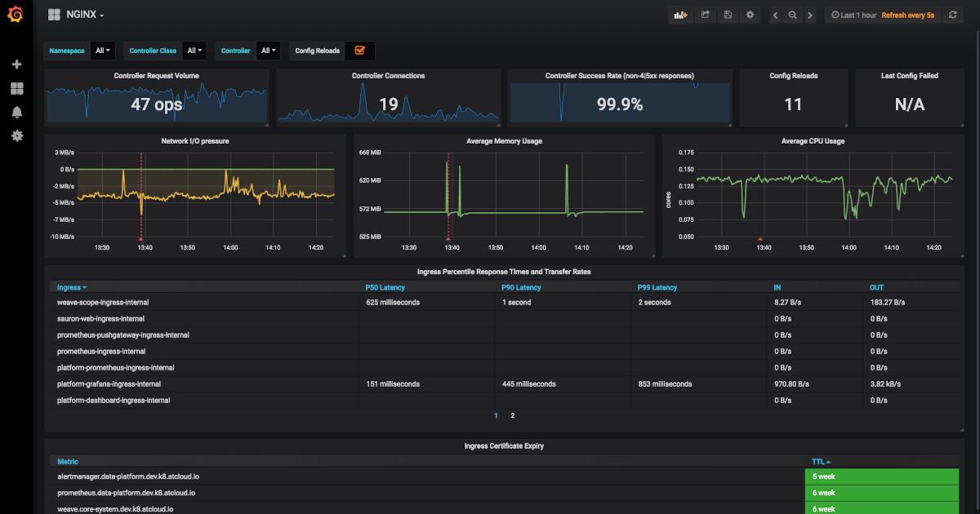This screenshot has height=514, width=980.
Task: Click the 47 ops request volume value
Action: pyautogui.click(x=156, y=104)
